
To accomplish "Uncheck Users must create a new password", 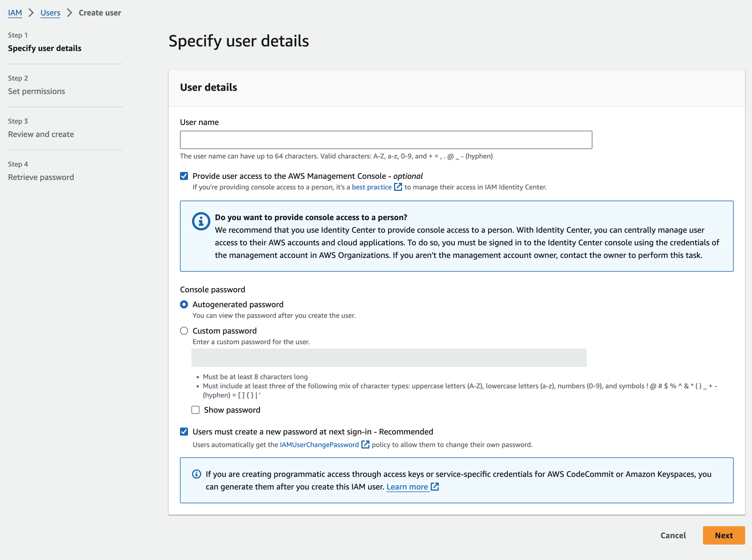I will (x=184, y=432).
